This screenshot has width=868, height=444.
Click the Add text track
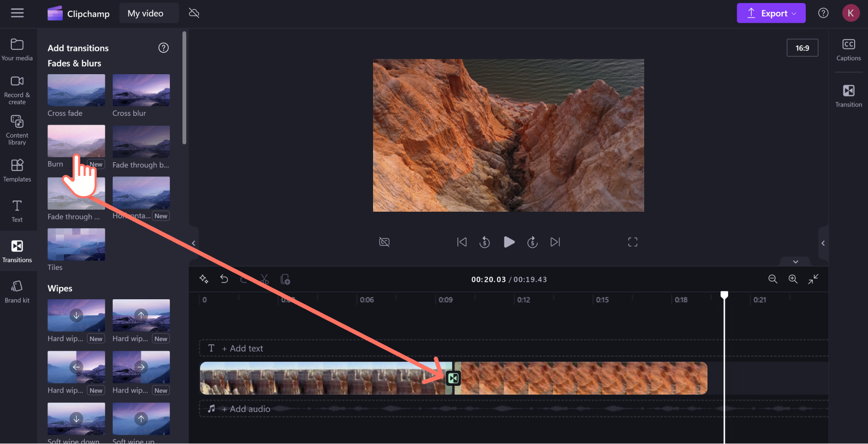(513, 348)
